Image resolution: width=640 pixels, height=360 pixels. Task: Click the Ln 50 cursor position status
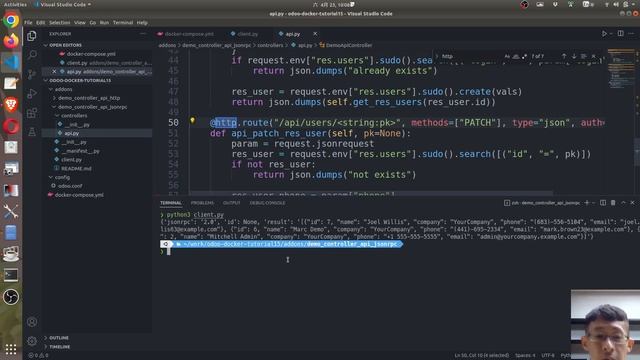(x=482, y=356)
